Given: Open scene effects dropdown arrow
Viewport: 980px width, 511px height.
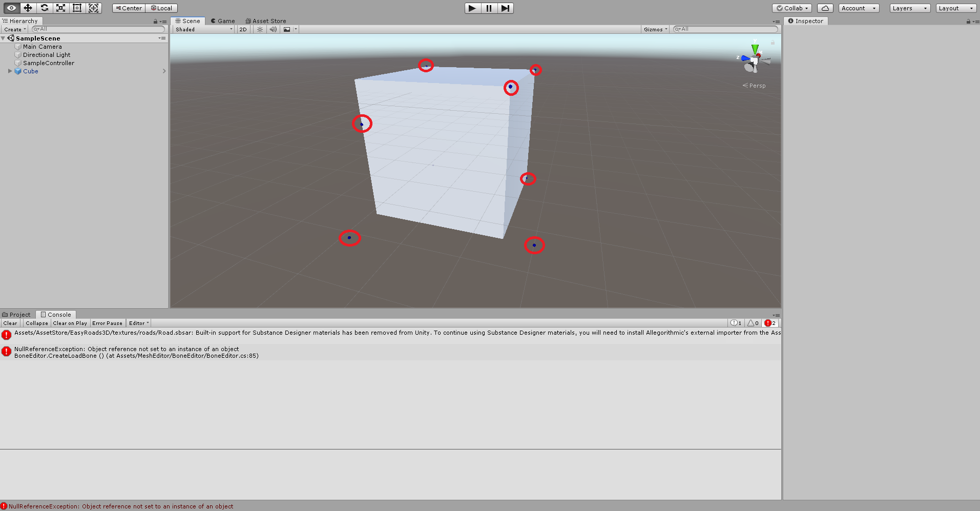Looking at the screenshot, I should [296, 29].
